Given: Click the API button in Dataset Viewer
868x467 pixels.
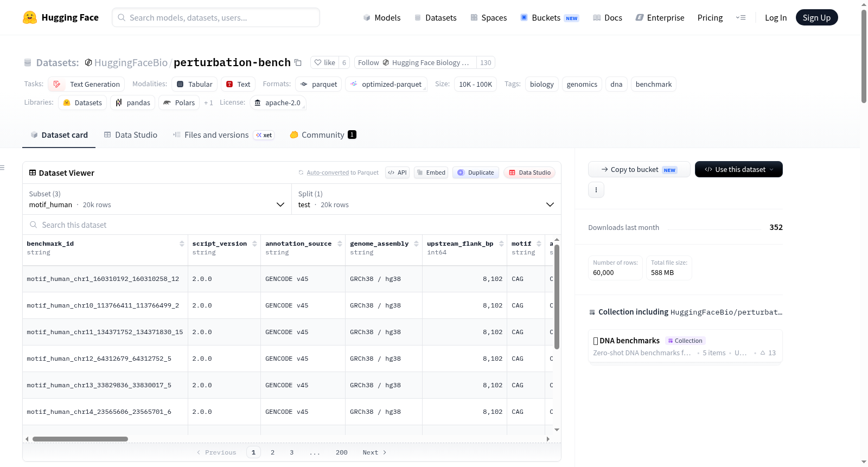Looking at the screenshot, I should [x=397, y=172].
